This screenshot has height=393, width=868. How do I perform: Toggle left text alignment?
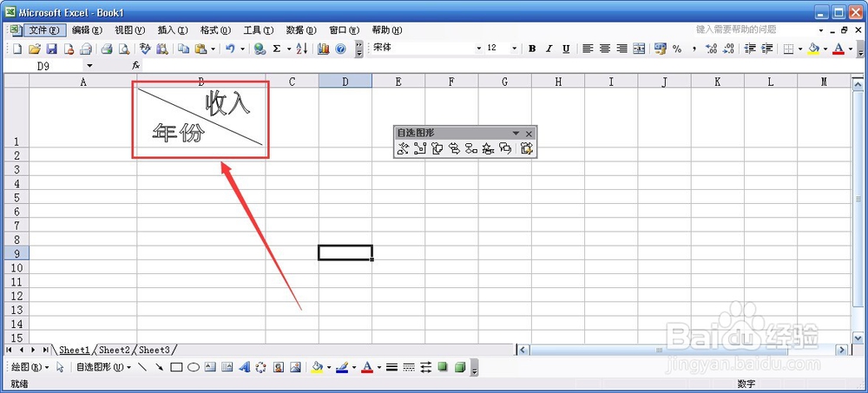click(588, 49)
